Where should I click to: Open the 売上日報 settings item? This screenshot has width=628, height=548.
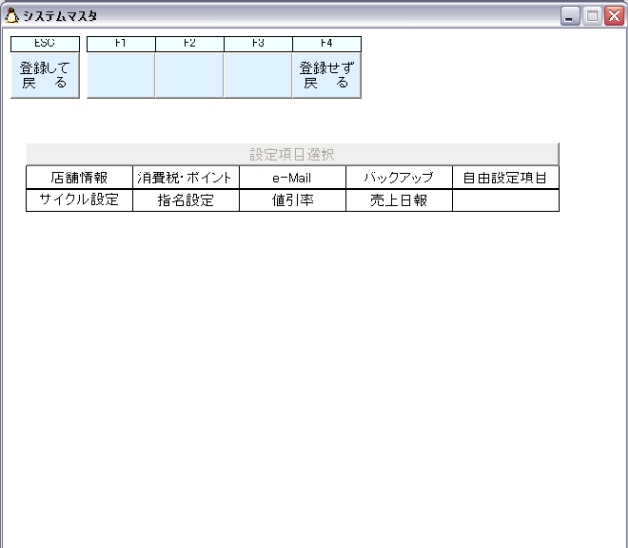coord(398,200)
